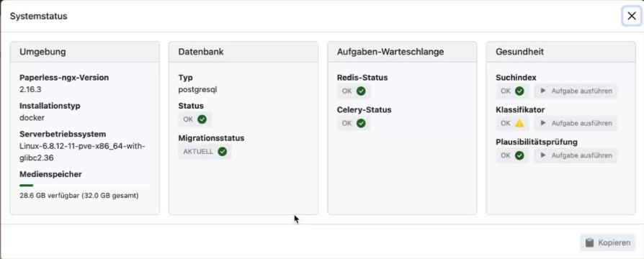Click the Medienspeicher storage progress bar
The width and height of the screenshot is (644, 259).
coord(84,186)
